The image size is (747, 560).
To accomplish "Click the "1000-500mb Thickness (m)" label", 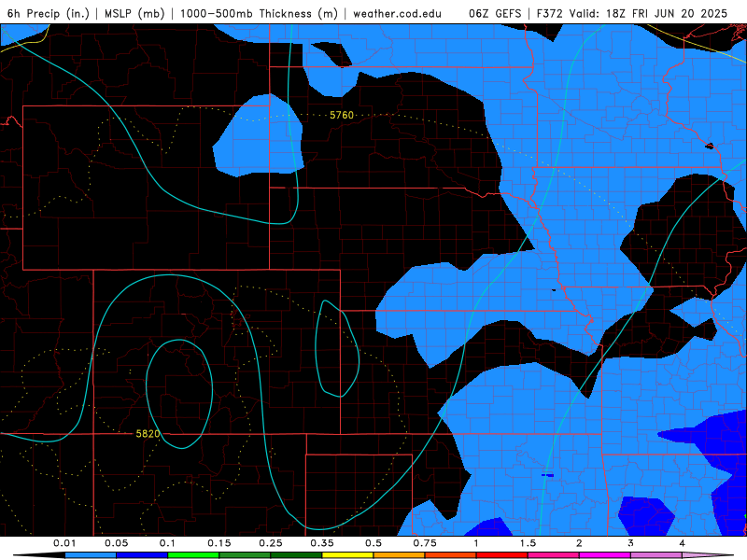I will click(259, 13).
